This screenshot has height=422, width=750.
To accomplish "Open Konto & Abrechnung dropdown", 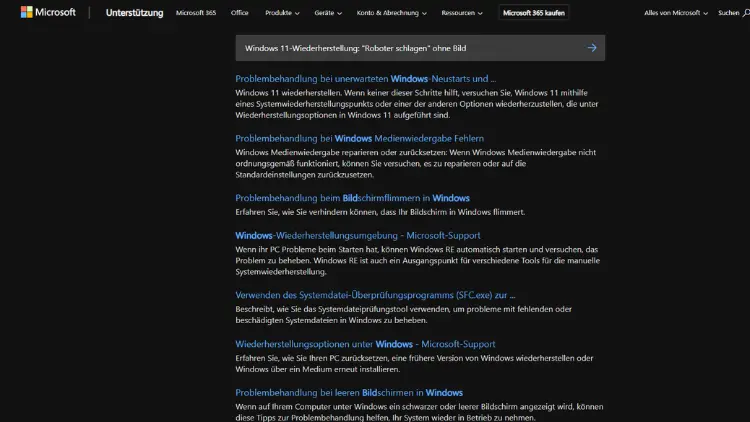I will 391,13.
